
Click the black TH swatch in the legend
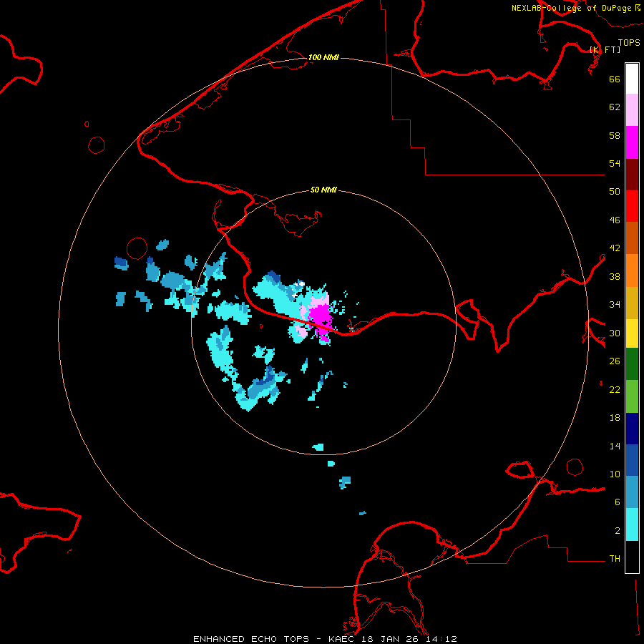pyautogui.click(x=632, y=557)
